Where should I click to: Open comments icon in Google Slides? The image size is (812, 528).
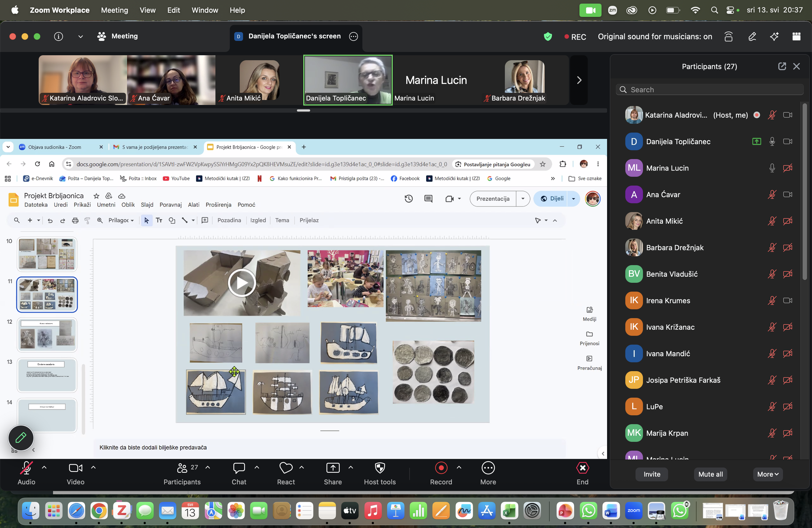428,198
